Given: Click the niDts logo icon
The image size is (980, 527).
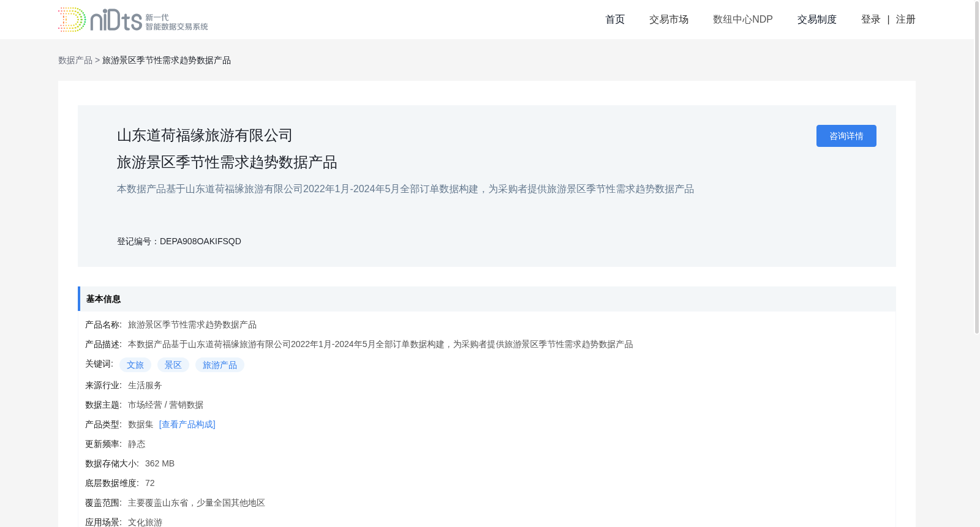Looking at the screenshot, I should pos(133,20).
